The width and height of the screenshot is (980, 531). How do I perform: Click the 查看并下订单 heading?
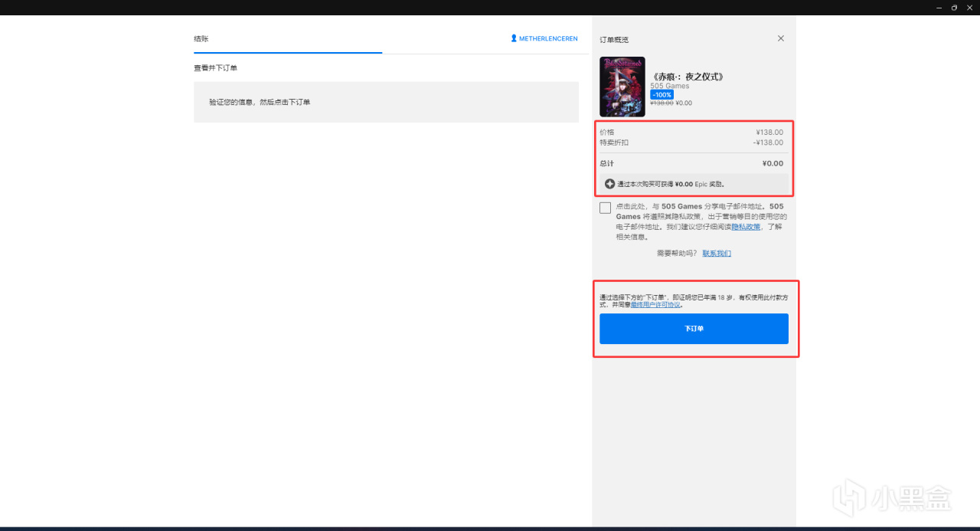pyautogui.click(x=215, y=68)
